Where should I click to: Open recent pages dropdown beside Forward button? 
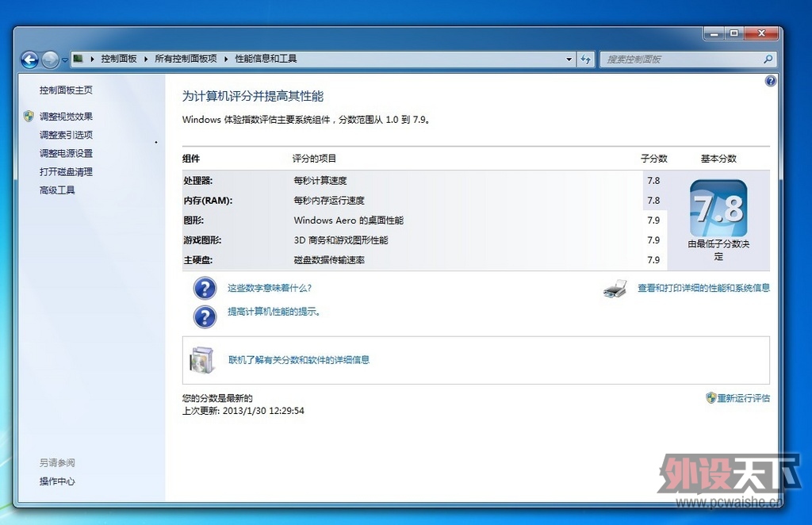tap(65, 59)
